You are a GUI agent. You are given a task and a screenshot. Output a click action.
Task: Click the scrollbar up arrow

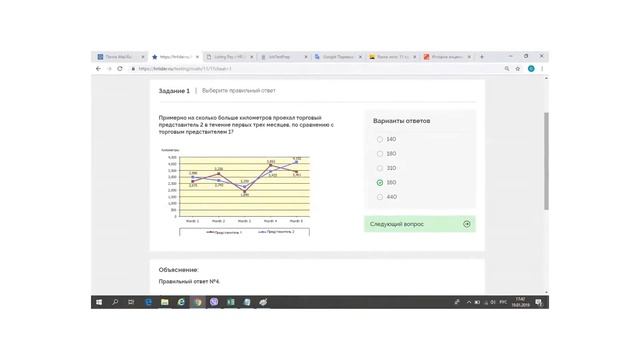(x=546, y=78)
